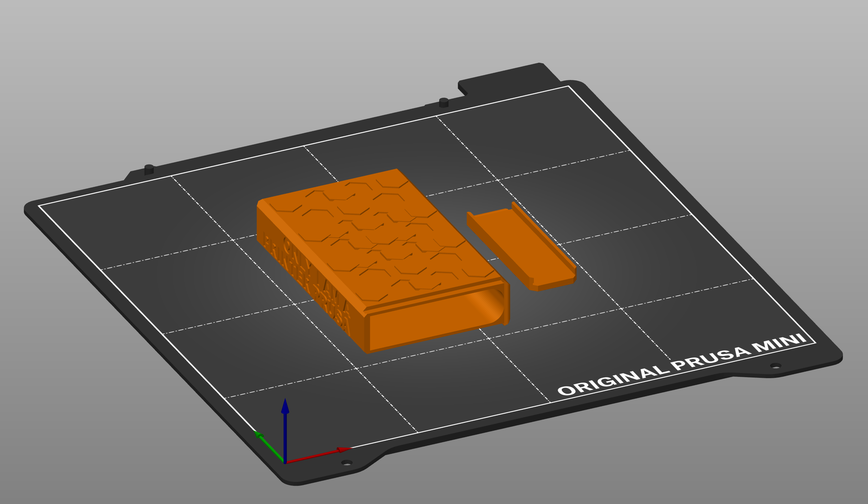
Task: Click the screw hole beside the red axis
Action: coord(347,463)
